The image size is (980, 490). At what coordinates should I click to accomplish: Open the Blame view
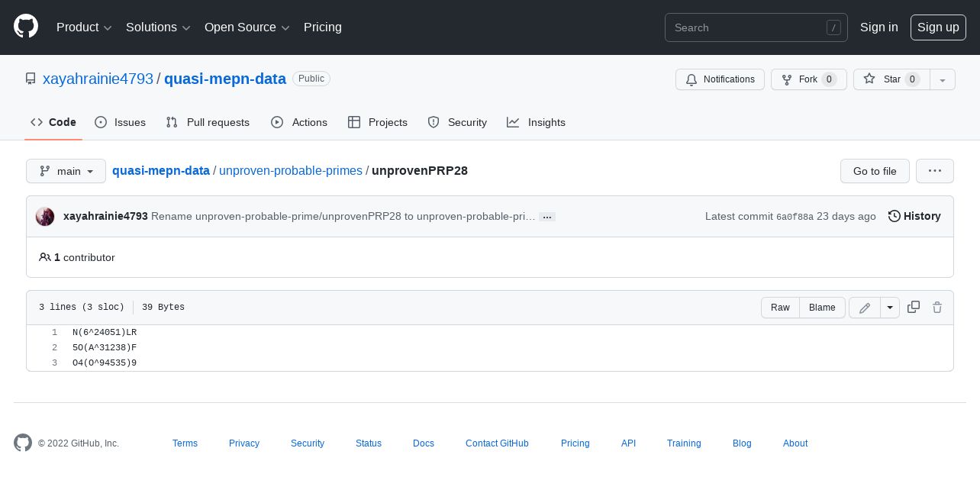[822, 308]
